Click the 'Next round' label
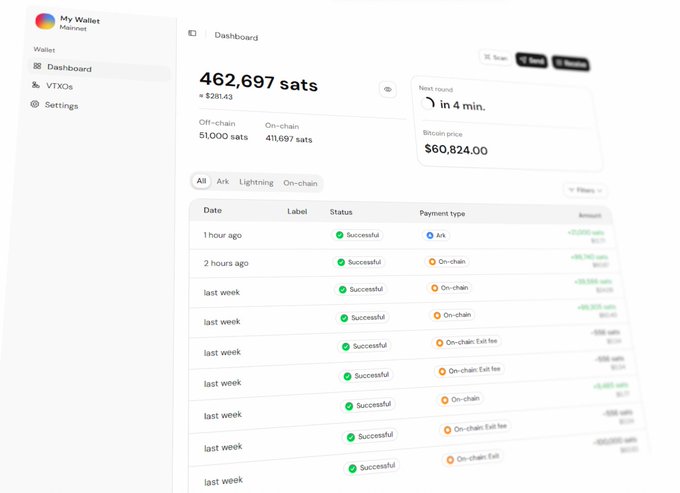 coord(436,88)
